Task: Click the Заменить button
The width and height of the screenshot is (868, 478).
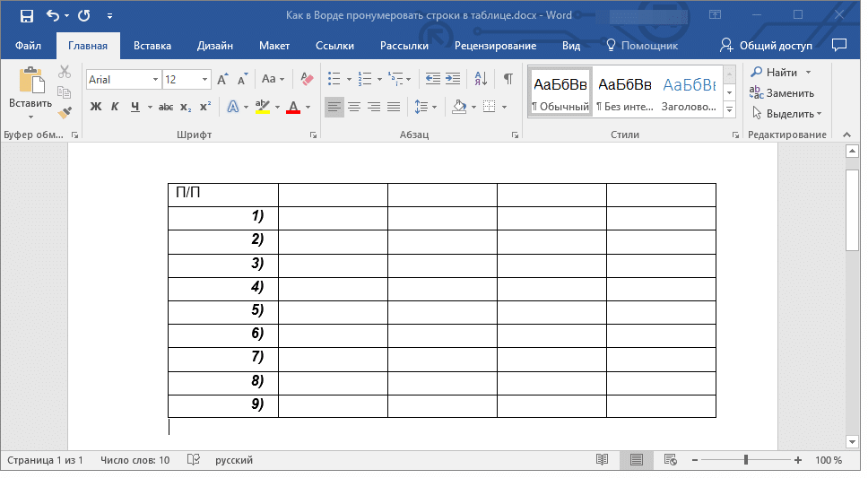Action: tap(782, 93)
